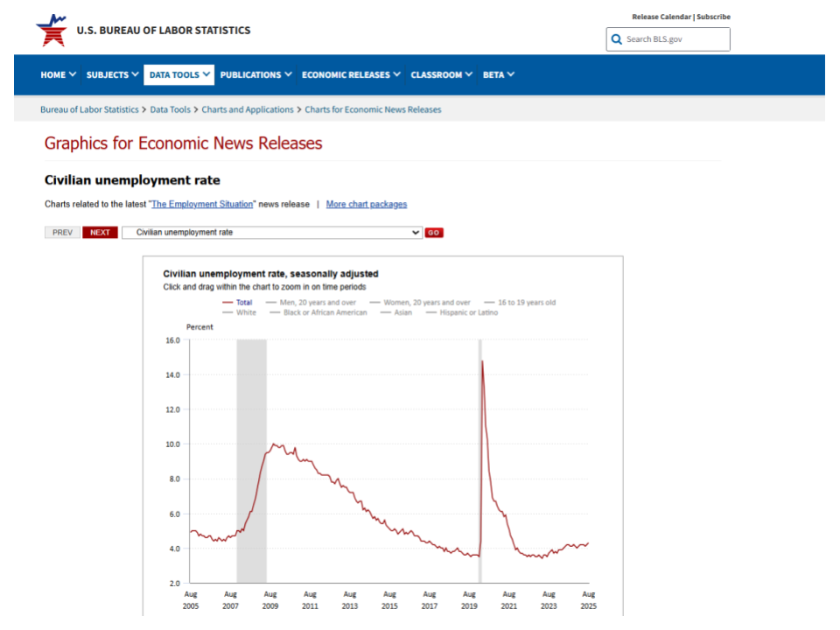Open the Publications menu
This screenshot has height=630, width=840.
pos(255,75)
